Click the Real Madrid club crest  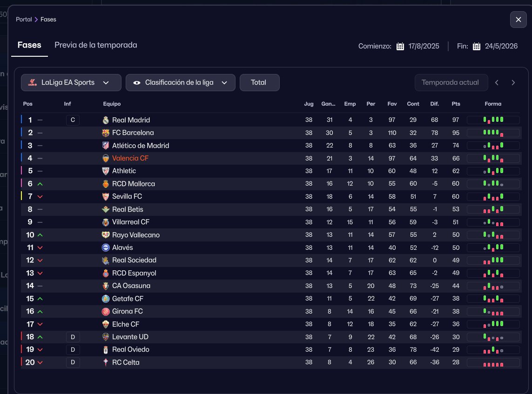(106, 120)
